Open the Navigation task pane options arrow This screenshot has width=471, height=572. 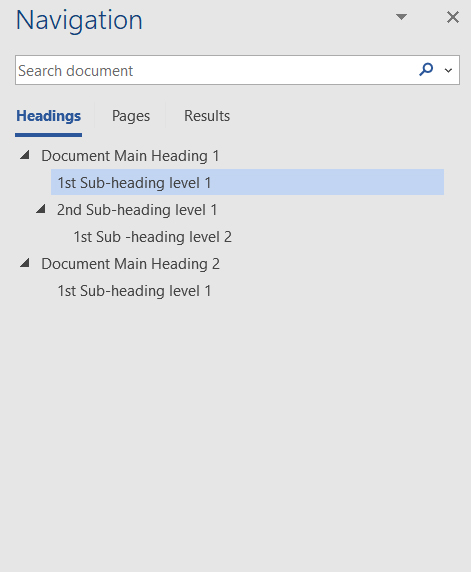[x=401, y=17]
